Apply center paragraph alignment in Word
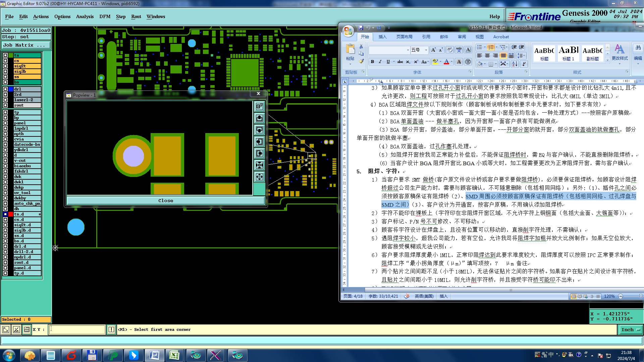This screenshot has width=644, height=362. coord(487,56)
